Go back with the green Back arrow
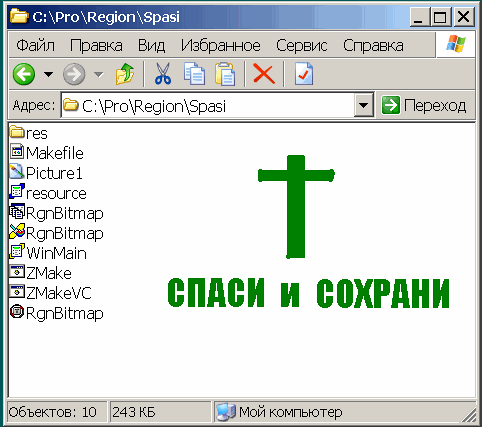Image resolution: width=482 pixels, height=427 pixels. coord(24,74)
